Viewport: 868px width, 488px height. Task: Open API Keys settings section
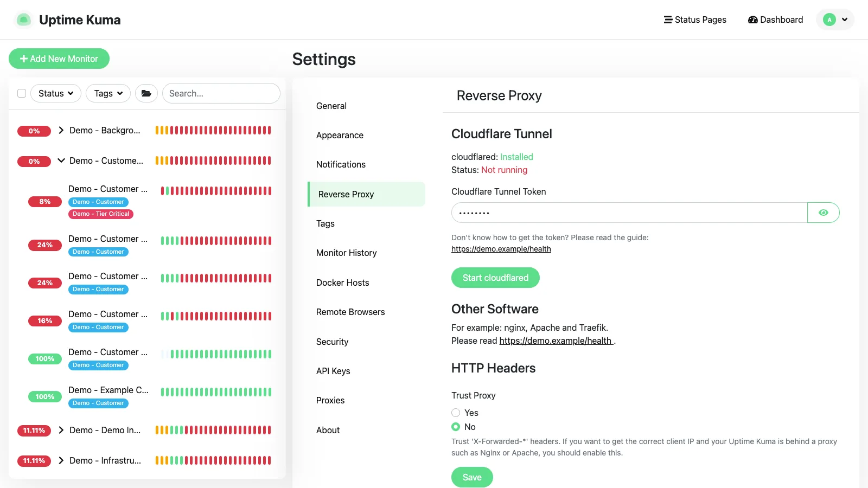[x=366, y=371]
